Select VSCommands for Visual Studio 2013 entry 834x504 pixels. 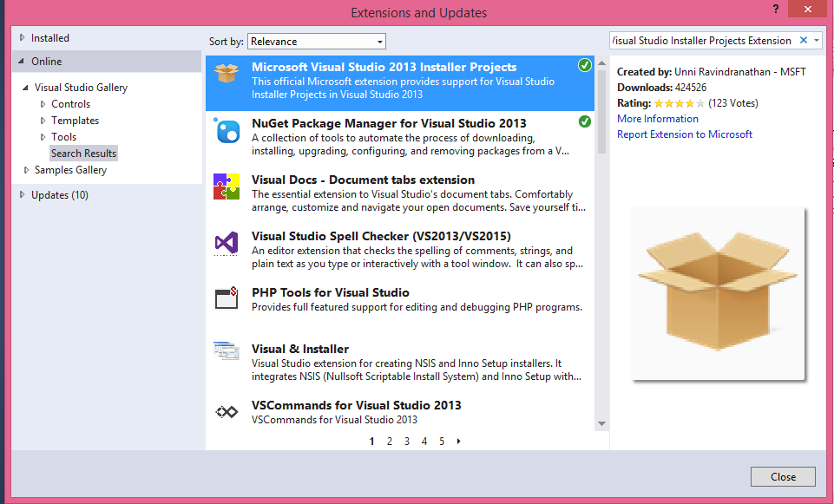coord(357,405)
